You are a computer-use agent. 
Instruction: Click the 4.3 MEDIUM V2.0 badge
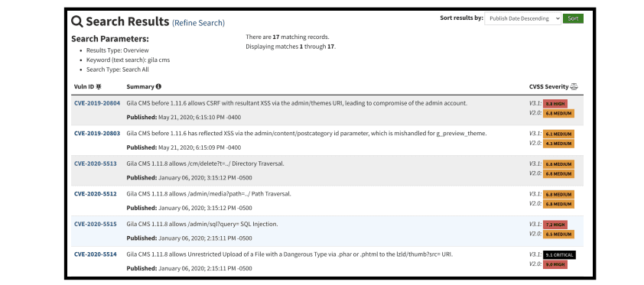(x=558, y=144)
